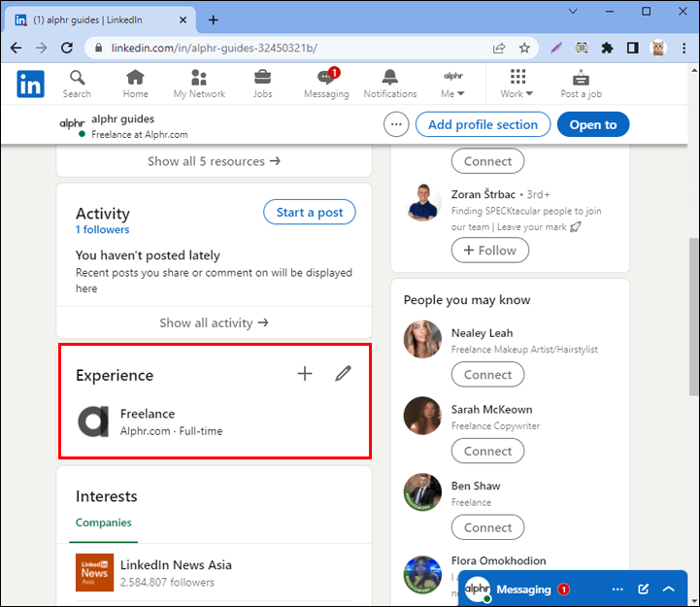Open the tab search chevron
The width and height of the screenshot is (700, 607).
(573, 11)
